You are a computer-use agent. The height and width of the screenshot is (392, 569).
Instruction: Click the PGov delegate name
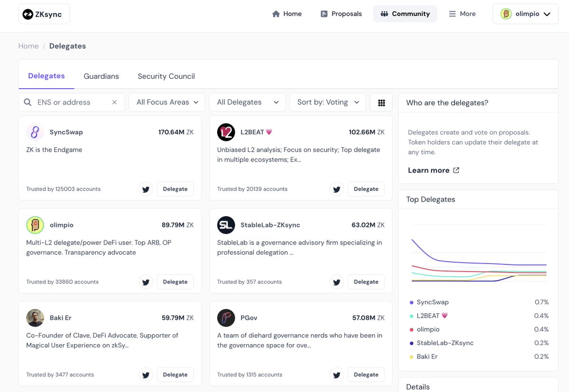249,318
